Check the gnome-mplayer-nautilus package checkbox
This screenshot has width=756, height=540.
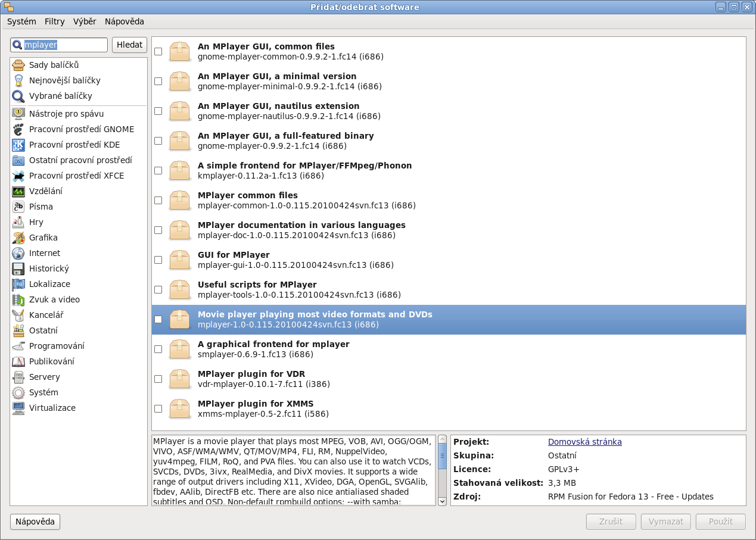[x=158, y=111]
